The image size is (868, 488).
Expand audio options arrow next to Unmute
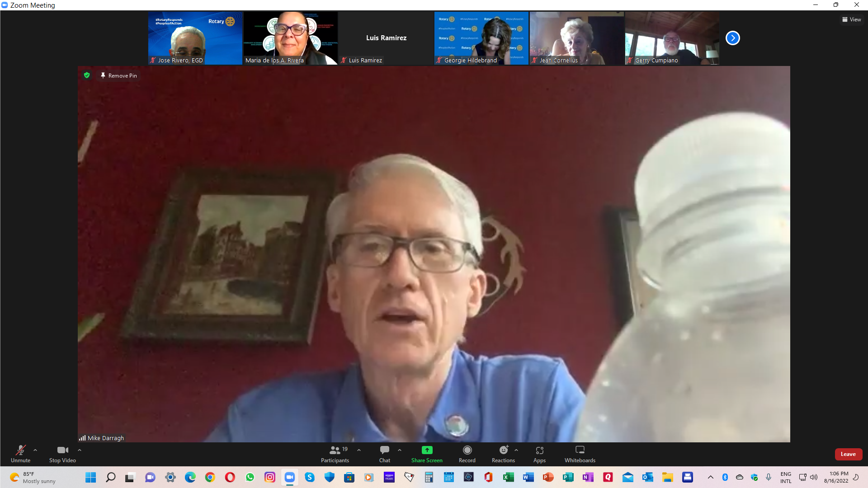coord(35,450)
